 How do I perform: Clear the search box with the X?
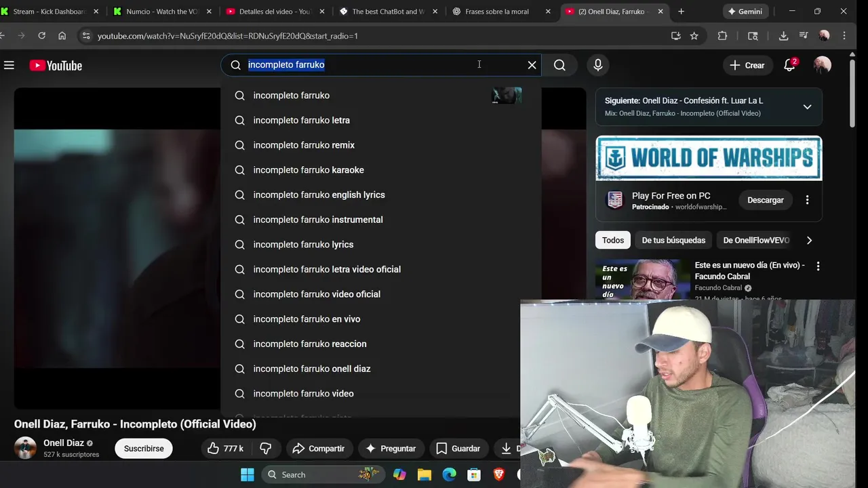tap(532, 65)
